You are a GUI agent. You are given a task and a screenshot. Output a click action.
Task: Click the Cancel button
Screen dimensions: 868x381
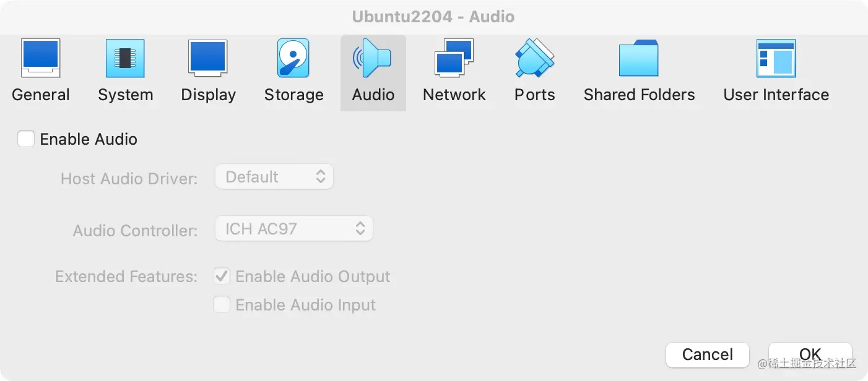pos(707,354)
